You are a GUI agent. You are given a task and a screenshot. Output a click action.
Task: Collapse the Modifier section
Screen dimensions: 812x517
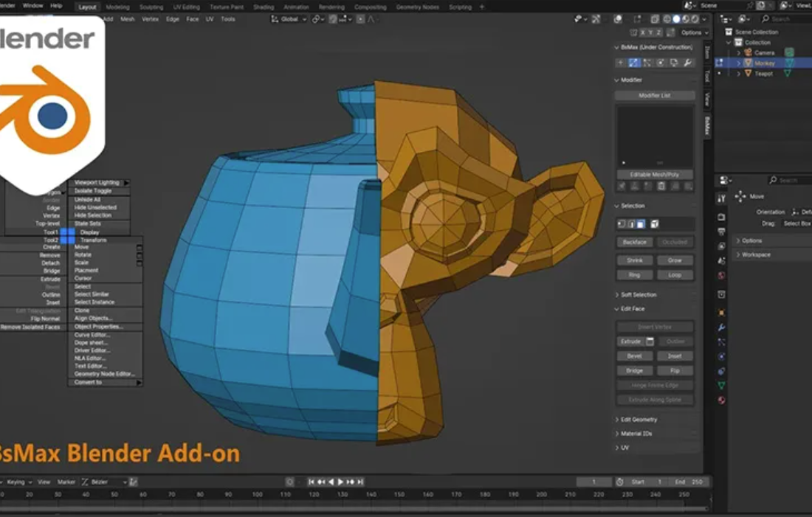(x=617, y=80)
